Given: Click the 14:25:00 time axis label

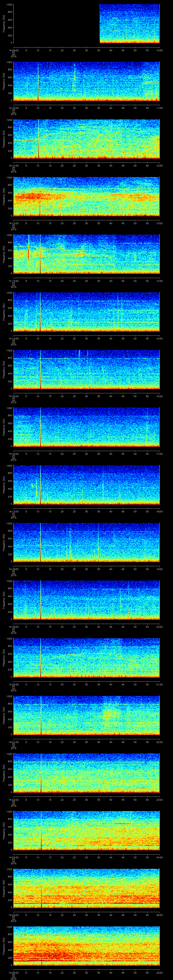Looking at the screenshot, I should click(13, 972).
